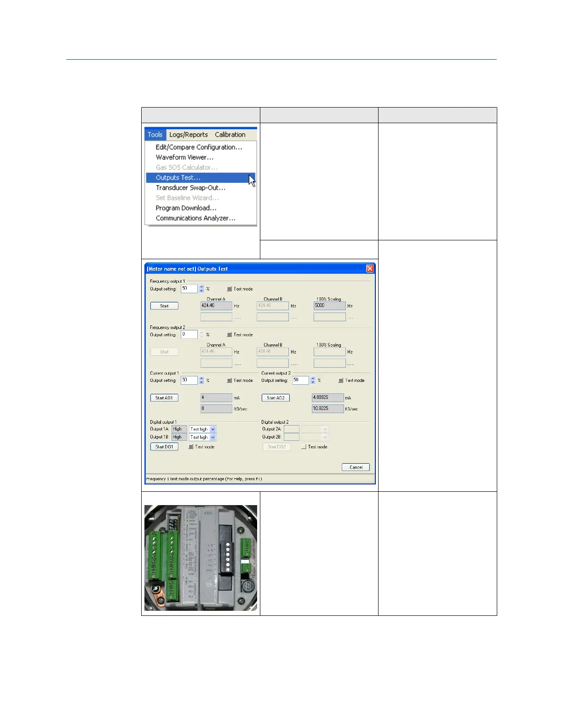Close the Outputs Test dialog

[369, 269]
